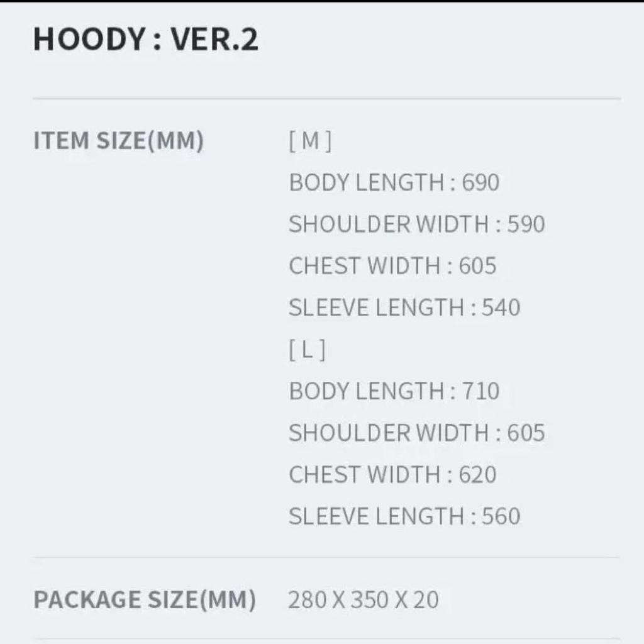Image resolution: width=644 pixels, height=644 pixels.
Task: Click the [ M ] size header
Action: (x=310, y=141)
